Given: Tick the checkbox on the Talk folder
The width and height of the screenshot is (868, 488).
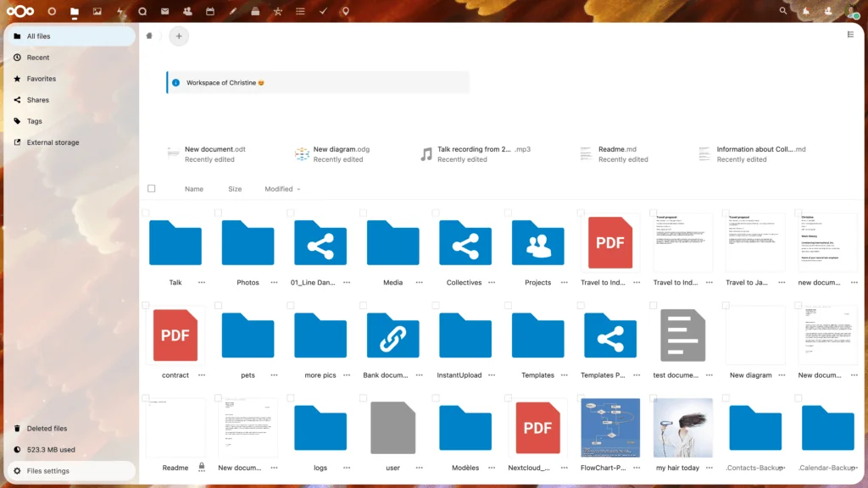Looking at the screenshot, I should tap(146, 213).
